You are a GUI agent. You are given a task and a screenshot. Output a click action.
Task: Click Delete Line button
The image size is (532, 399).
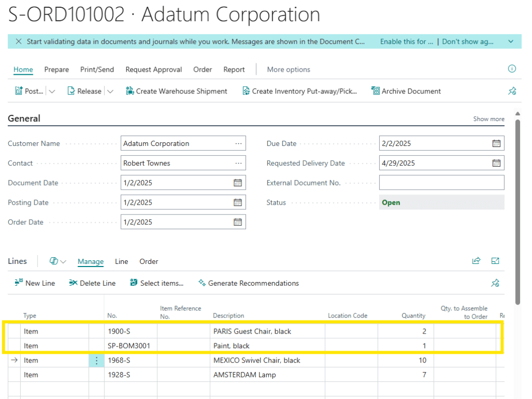click(x=92, y=283)
